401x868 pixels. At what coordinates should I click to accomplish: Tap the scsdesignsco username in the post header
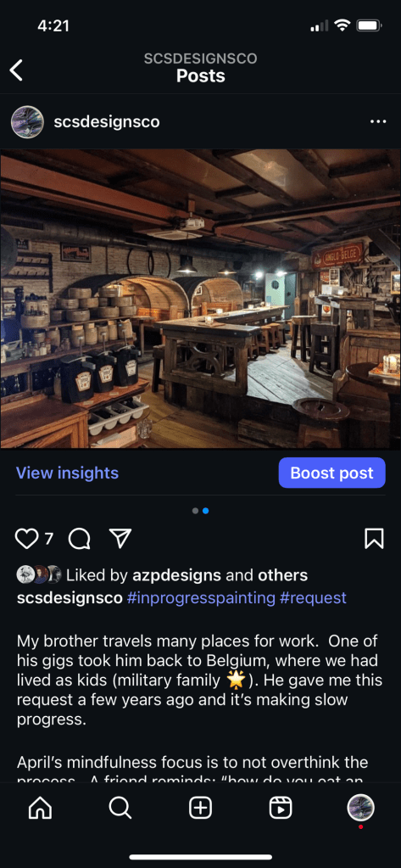pos(107,122)
